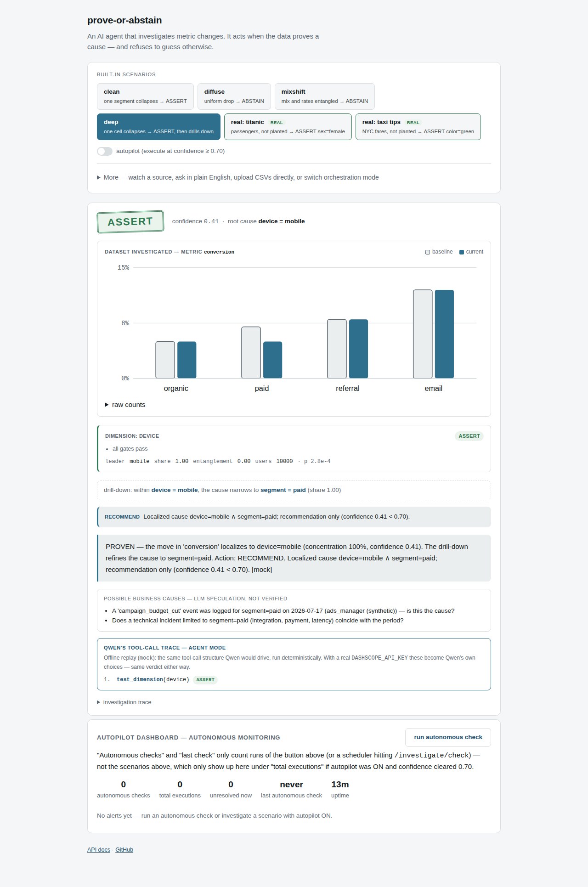
Task: Click 'segment = paid' in the drill-down line
Action: pos(283,490)
